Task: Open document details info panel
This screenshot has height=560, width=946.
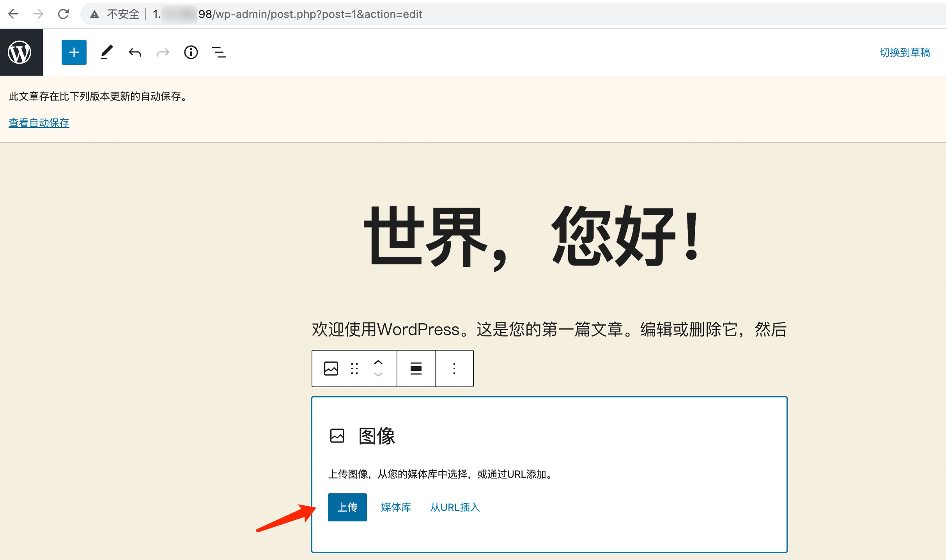Action: tap(191, 52)
